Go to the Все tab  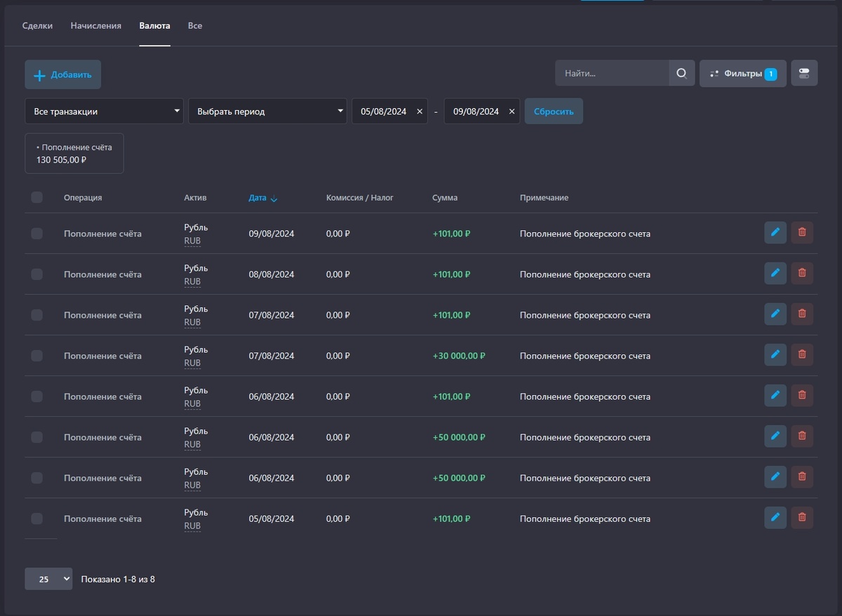(x=195, y=26)
